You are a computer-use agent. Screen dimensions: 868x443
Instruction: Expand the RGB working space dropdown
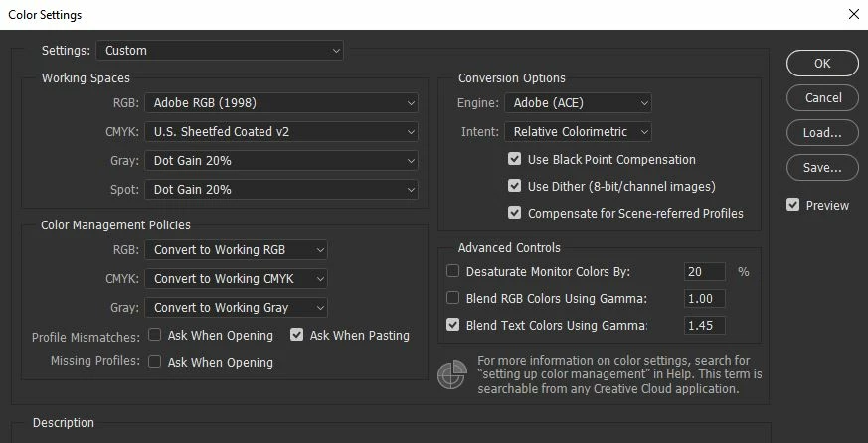pos(281,102)
